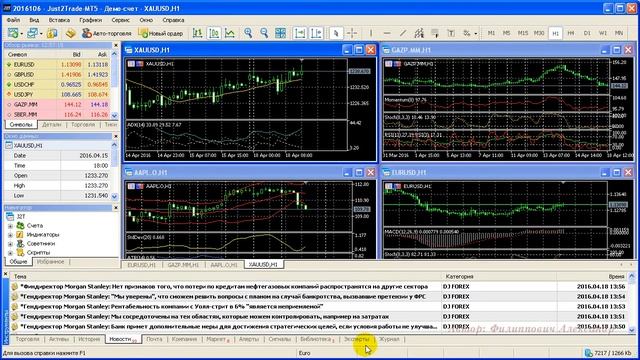Screen dimensions: 640x360
Task: Click the Новый ордер (new order) button
Action: [160, 33]
